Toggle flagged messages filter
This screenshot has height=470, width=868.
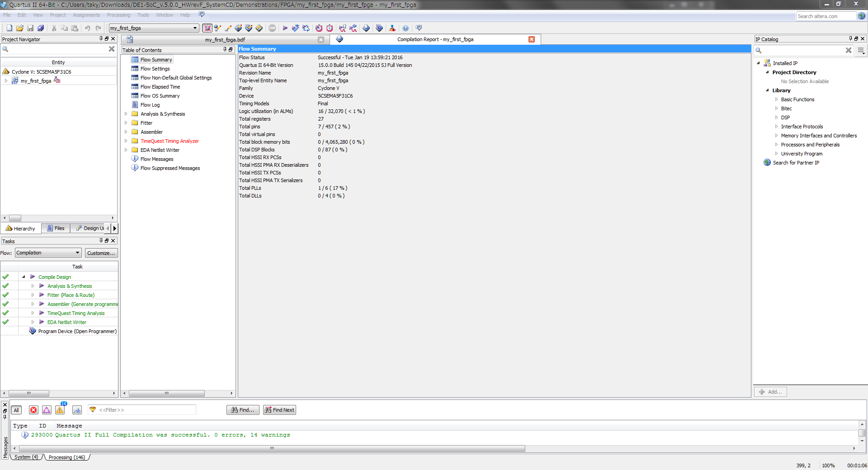point(77,410)
